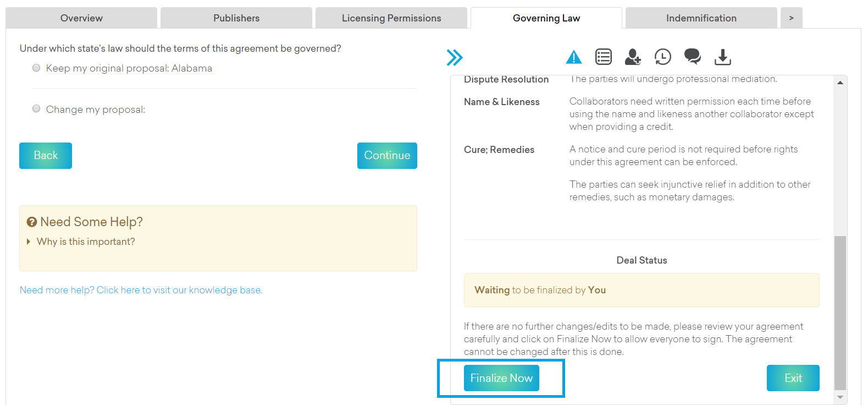Screen dimensions: 868x405
Task: Open the history clock icon
Action: pos(662,57)
